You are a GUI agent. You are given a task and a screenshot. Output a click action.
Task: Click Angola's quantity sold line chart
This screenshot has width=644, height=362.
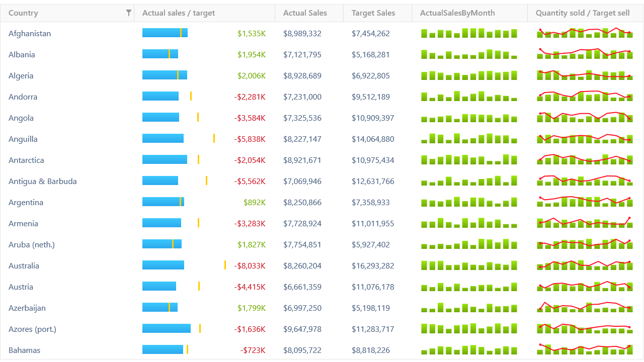tap(585, 118)
